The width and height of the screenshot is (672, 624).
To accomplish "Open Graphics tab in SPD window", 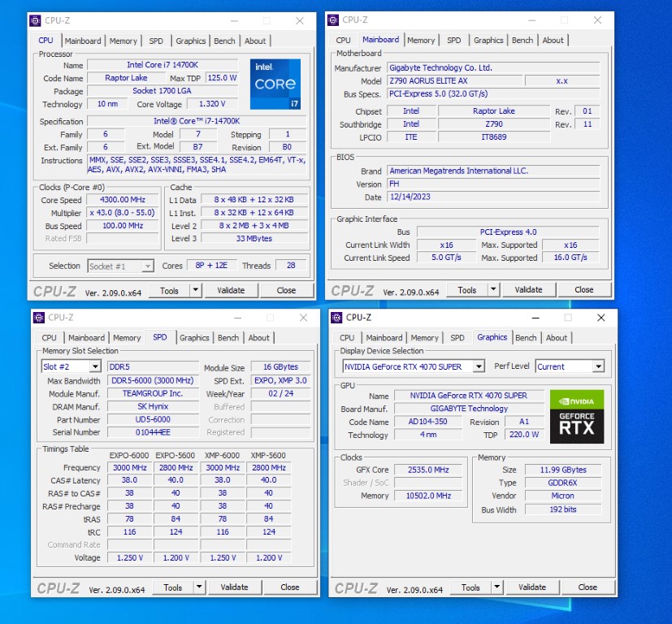I will tap(194, 338).
